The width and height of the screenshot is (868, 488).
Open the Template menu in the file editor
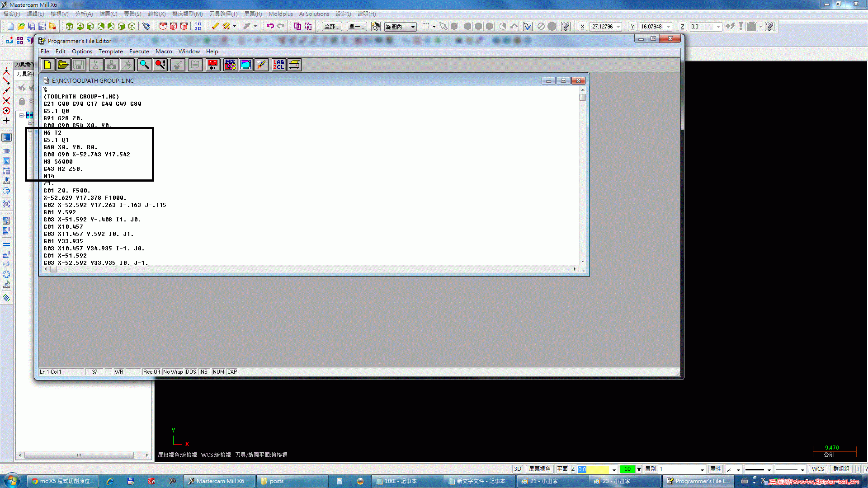click(x=110, y=52)
